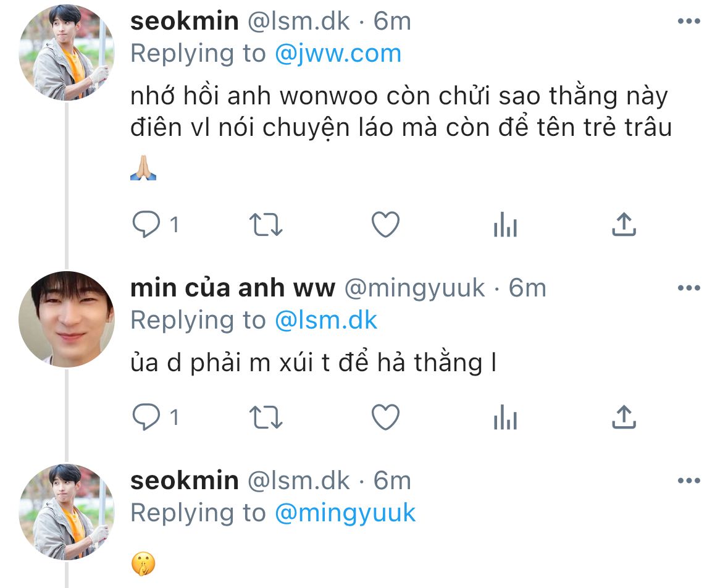
Task: Open min của anh ww's profile picture
Action: [67, 319]
